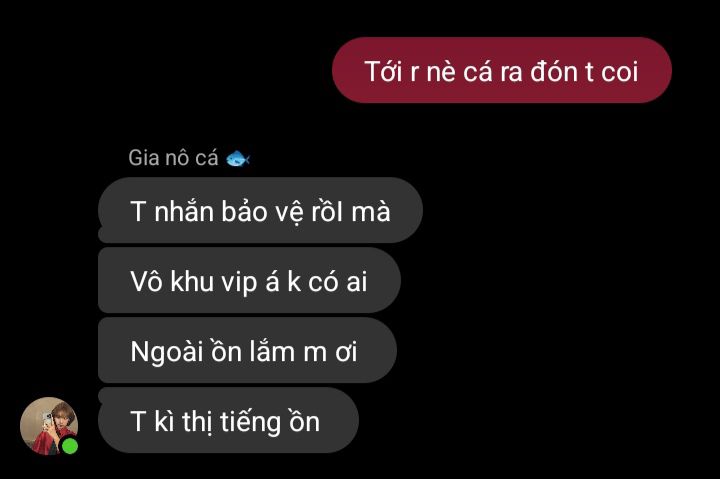Image resolution: width=720 pixels, height=479 pixels.
Task: Click the word 'mà' ending the first reply
Action: coord(371,212)
